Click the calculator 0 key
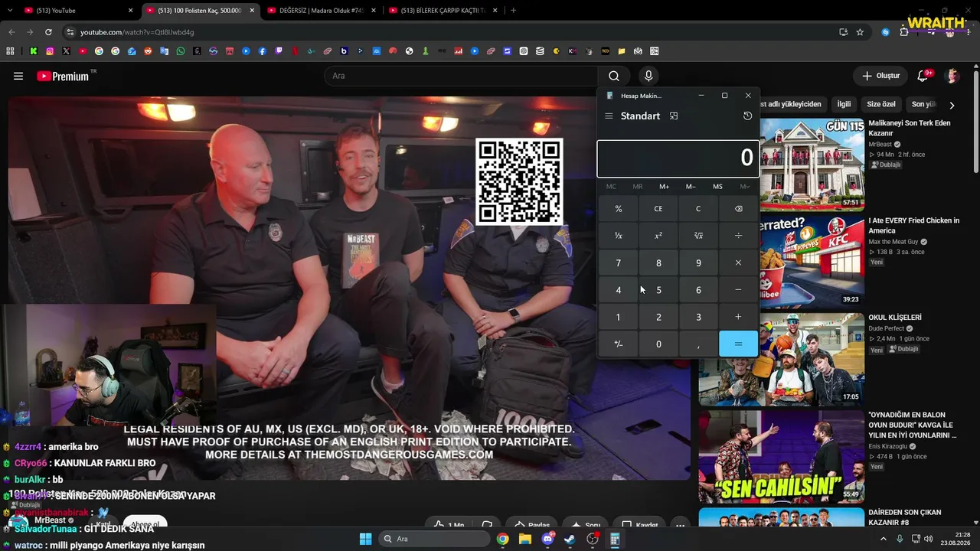This screenshot has height=551, width=980. (658, 344)
